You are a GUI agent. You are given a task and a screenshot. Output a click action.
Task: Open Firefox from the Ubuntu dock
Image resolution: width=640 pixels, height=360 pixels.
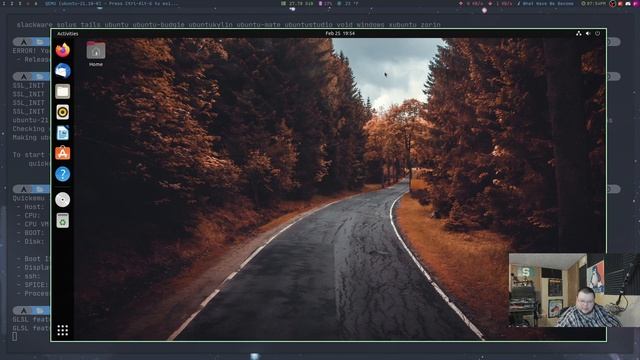62,50
